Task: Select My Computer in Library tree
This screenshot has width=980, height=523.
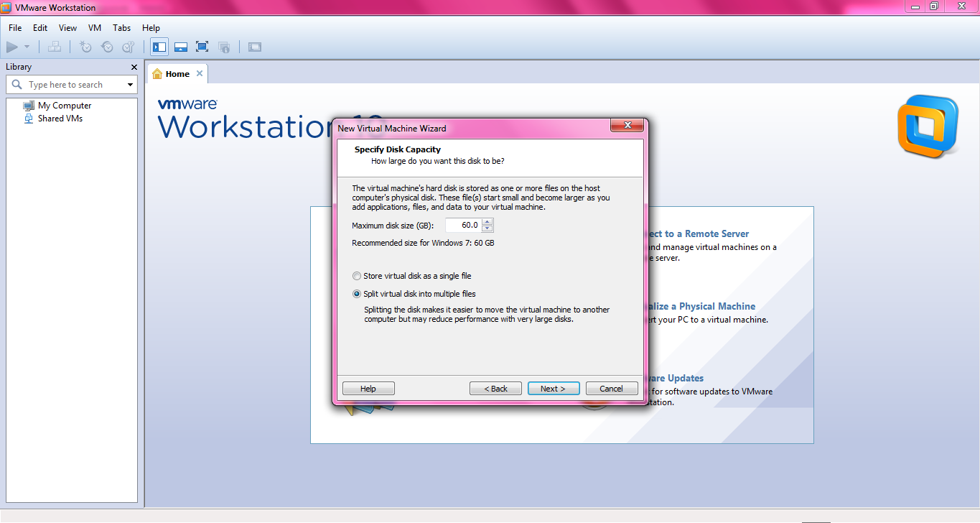Action: 65,106
